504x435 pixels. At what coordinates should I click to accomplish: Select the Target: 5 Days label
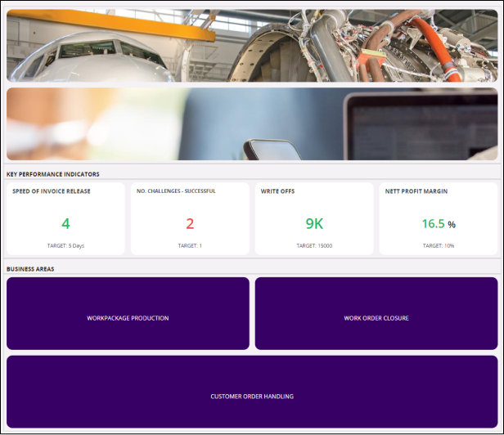(65, 245)
